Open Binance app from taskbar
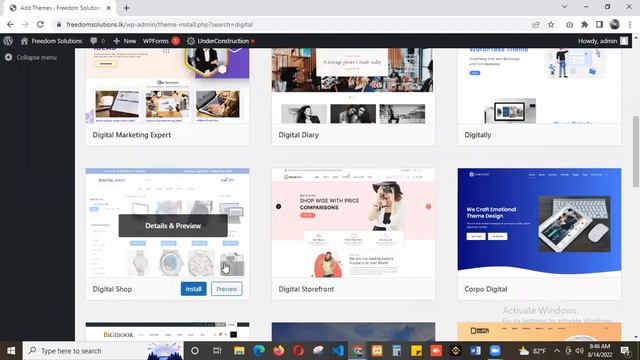Viewport: 640px width, 360px height. click(x=456, y=351)
